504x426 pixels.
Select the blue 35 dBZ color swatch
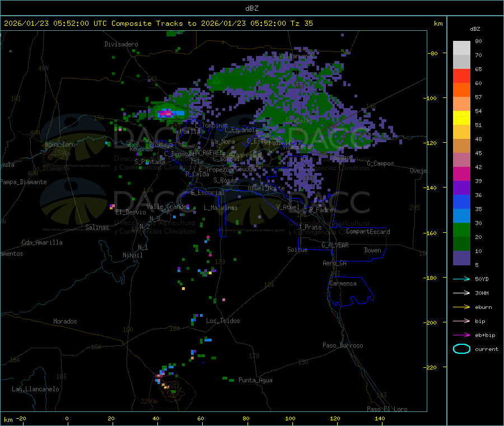[x=461, y=202]
